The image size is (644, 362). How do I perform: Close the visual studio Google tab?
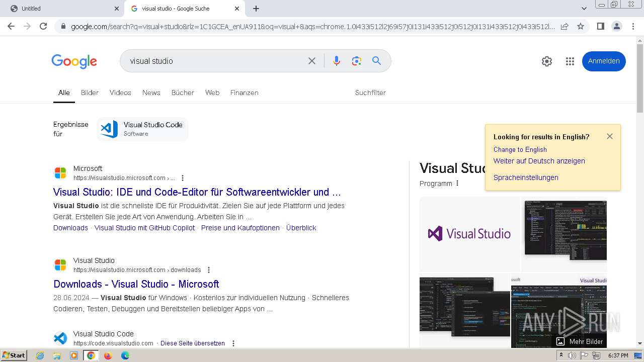coord(237,9)
